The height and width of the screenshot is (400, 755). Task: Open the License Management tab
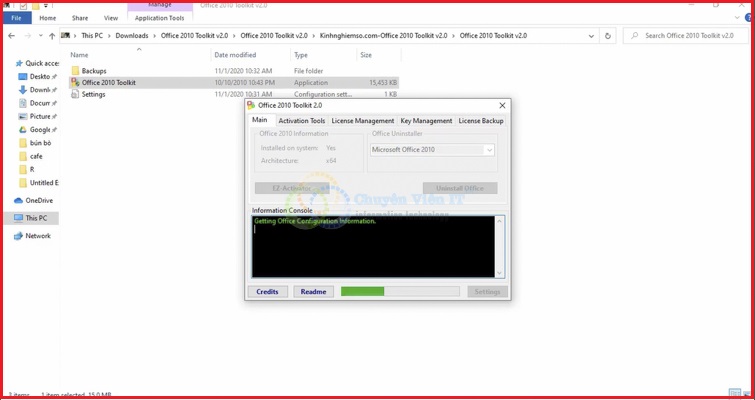coord(362,121)
